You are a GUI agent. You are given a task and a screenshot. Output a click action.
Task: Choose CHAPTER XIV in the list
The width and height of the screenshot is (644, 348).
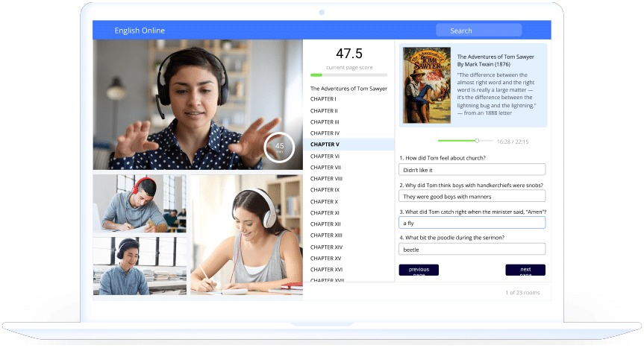(326, 247)
